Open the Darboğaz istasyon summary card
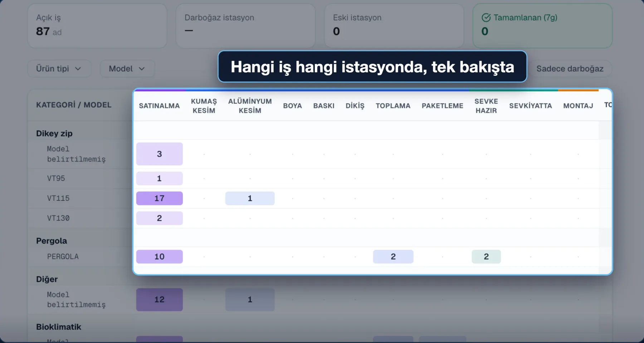The height and width of the screenshot is (343, 644). coord(246,26)
